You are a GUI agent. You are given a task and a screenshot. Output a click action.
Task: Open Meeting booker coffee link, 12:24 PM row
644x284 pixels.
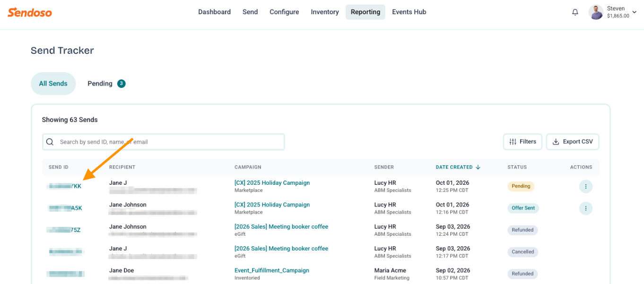pyautogui.click(x=281, y=227)
